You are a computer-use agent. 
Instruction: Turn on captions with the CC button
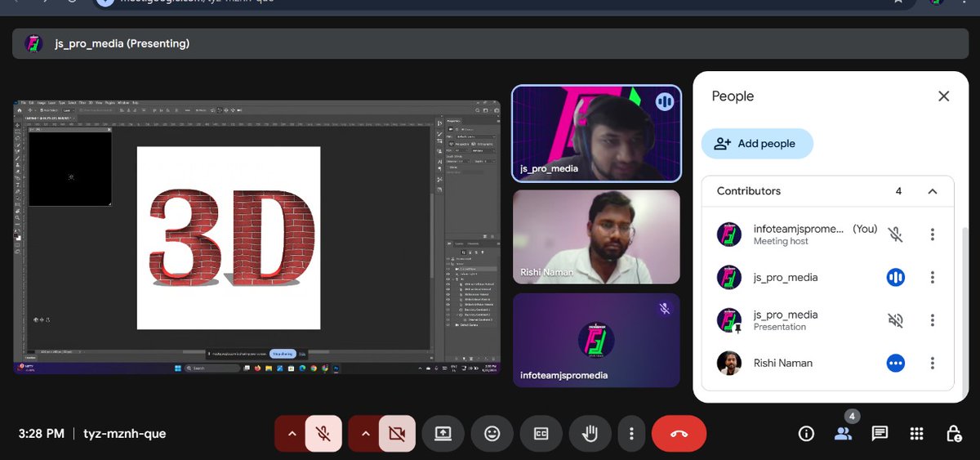click(541, 434)
